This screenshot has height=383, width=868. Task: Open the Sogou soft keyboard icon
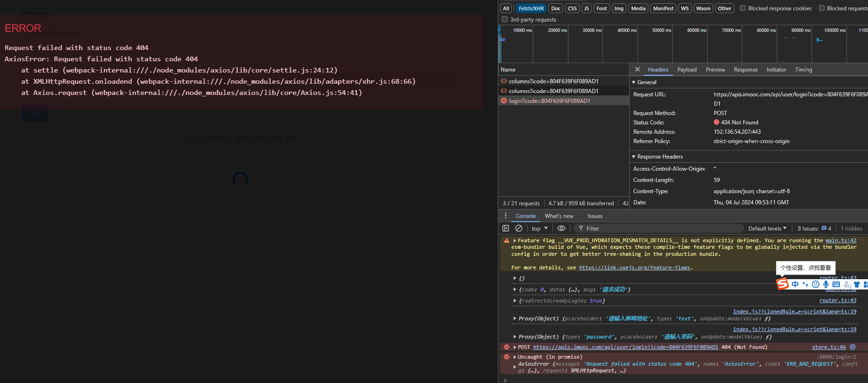click(836, 284)
